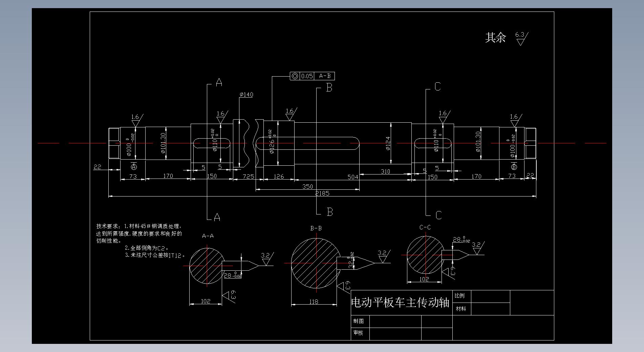Click the Ø140 diameter dimension text
The width and height of the screenshot is (644, 352).
pyautogui.click(x=246, y=95)
